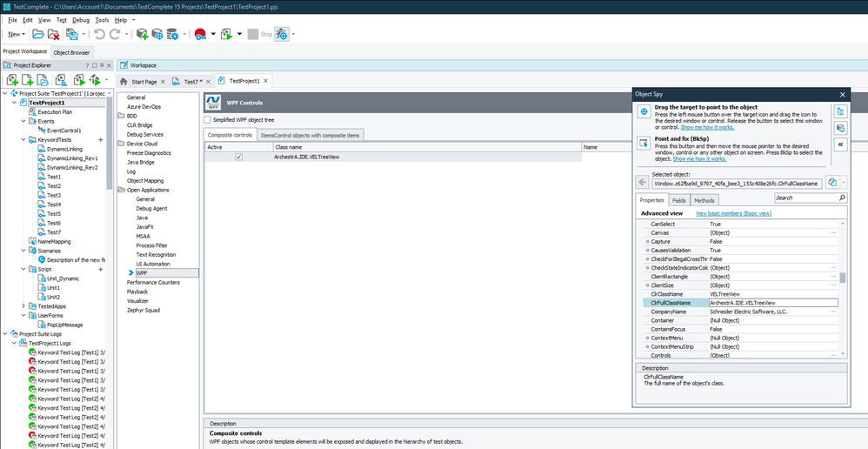
Task: Open the Debug menu
Action: (x=80, y=19)
